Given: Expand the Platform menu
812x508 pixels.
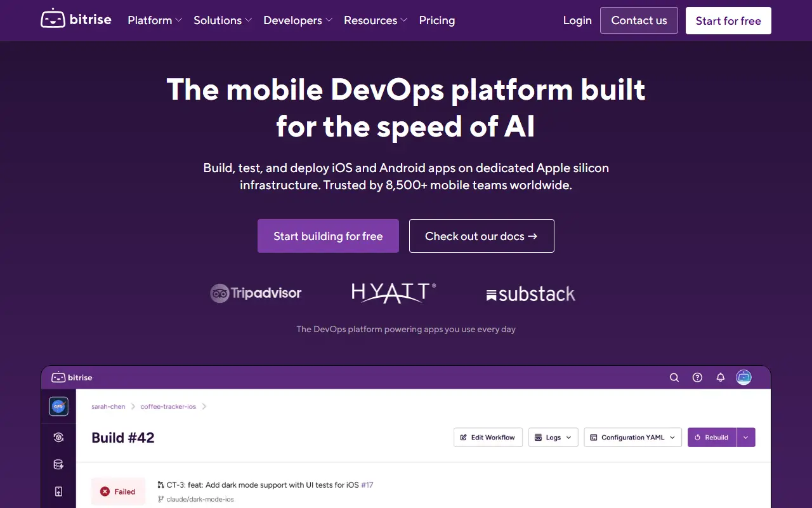Looking at the screenshot, I should 155,20.
